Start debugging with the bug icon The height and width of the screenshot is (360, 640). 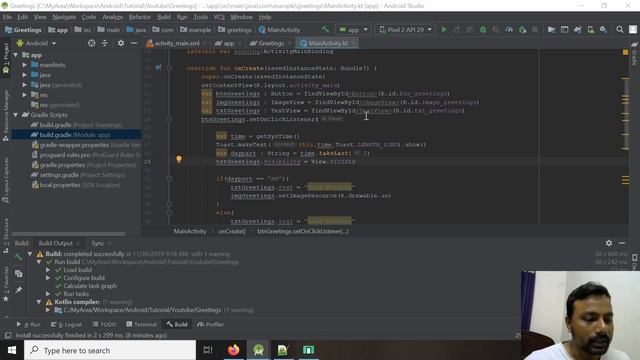483,30
